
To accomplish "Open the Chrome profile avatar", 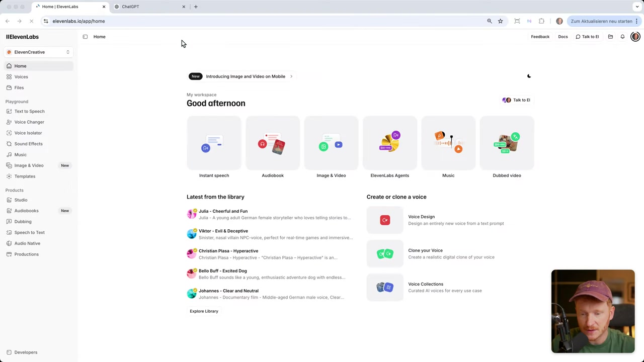I will tap(559, 21).
